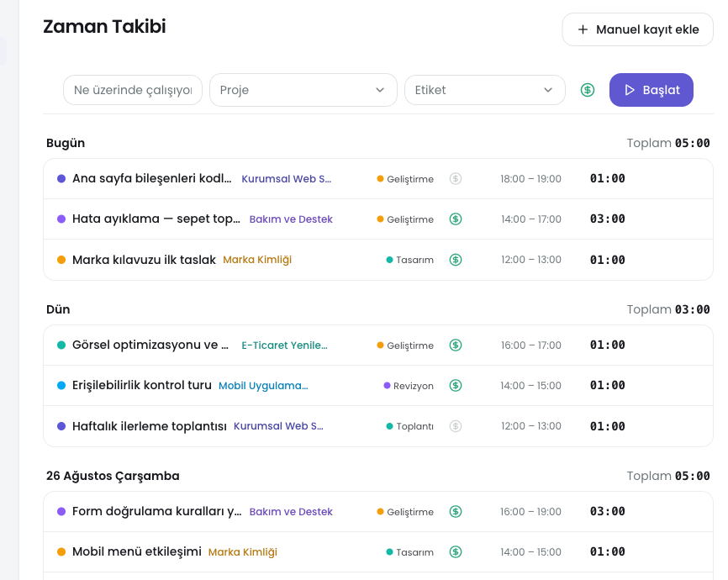728x580 pixels.
Task: Open Bakım ve Destek link in Form doğrulama row
Action: tap(291, 511)
